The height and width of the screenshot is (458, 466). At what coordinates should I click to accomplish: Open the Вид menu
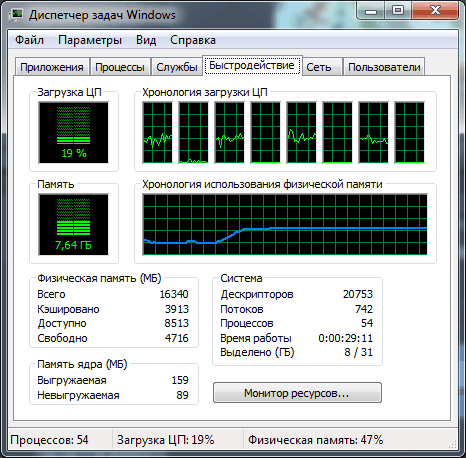(x=146, y=40)
